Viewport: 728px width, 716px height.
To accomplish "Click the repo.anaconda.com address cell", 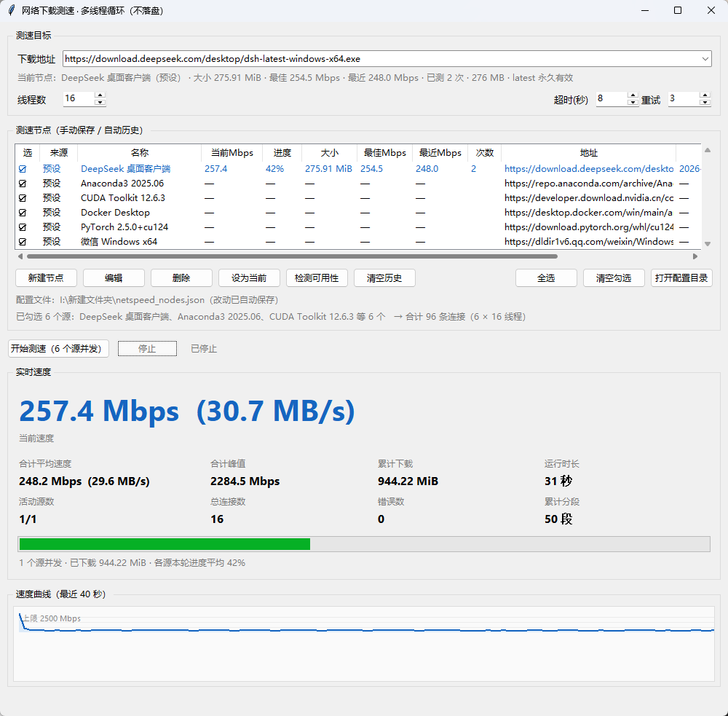I will (589, 184).
